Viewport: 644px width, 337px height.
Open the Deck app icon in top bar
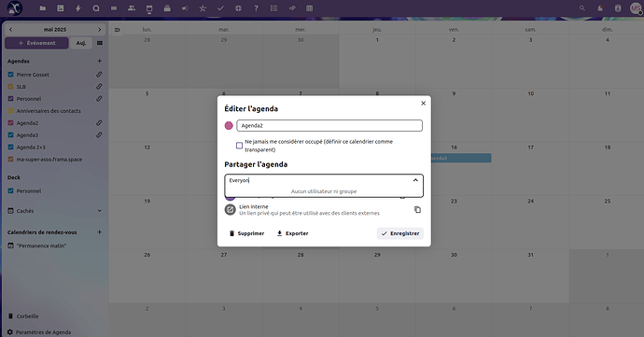click(x=167, y=8)
